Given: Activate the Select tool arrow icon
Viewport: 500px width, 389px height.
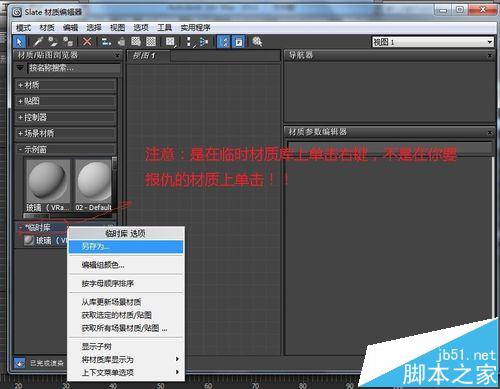Looking at the screenshot, I should (19, 42).
